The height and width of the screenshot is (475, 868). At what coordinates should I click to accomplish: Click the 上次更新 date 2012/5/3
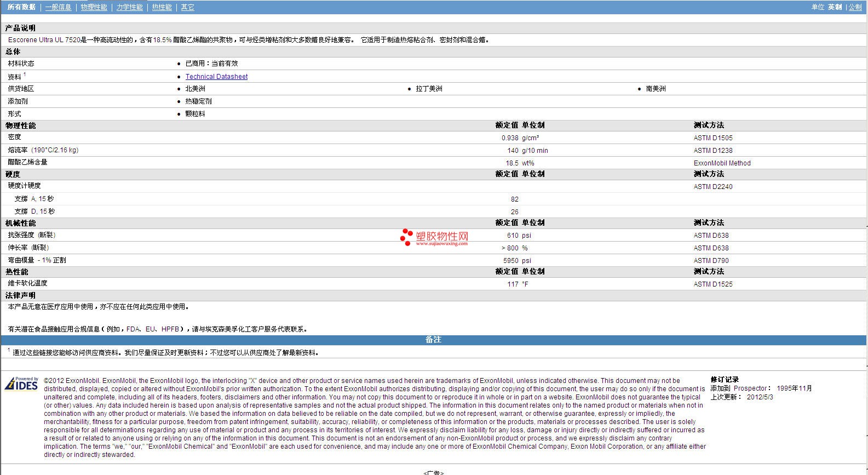point(760,397)
